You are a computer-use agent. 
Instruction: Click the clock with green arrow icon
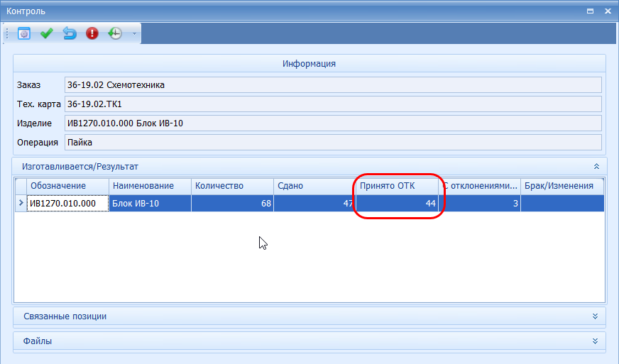(115, 33)
